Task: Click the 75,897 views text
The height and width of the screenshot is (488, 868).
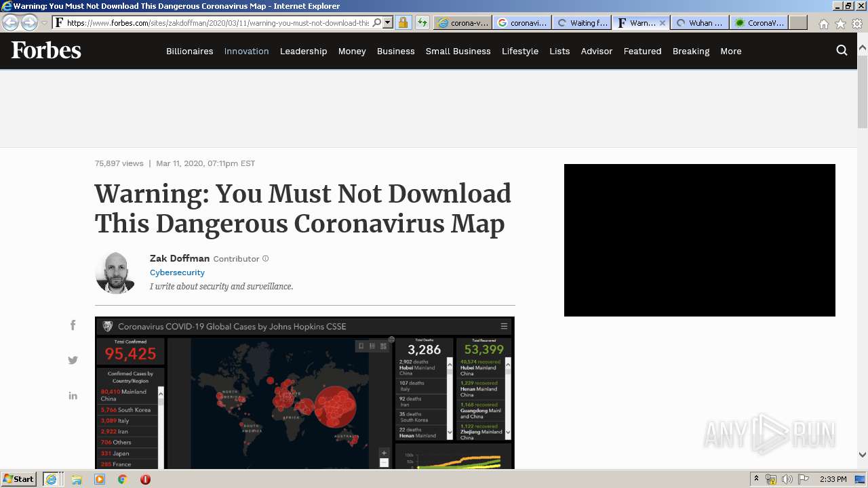Action: click(119, 163)
